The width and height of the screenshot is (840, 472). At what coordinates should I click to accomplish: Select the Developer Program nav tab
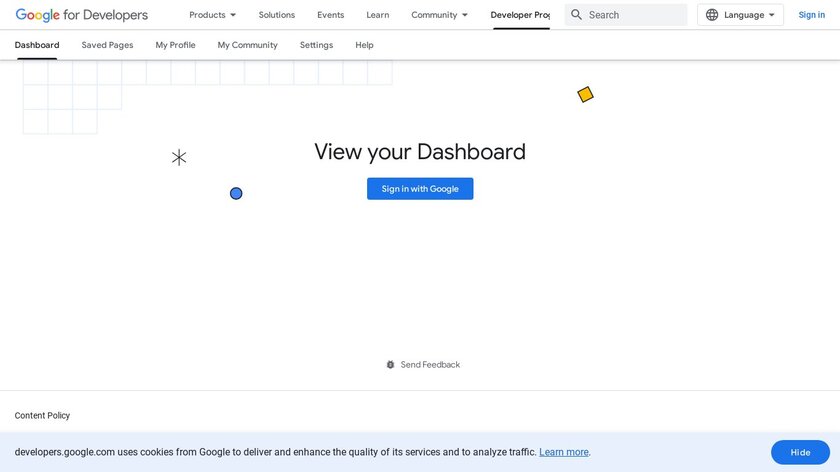tap(520, 15)
